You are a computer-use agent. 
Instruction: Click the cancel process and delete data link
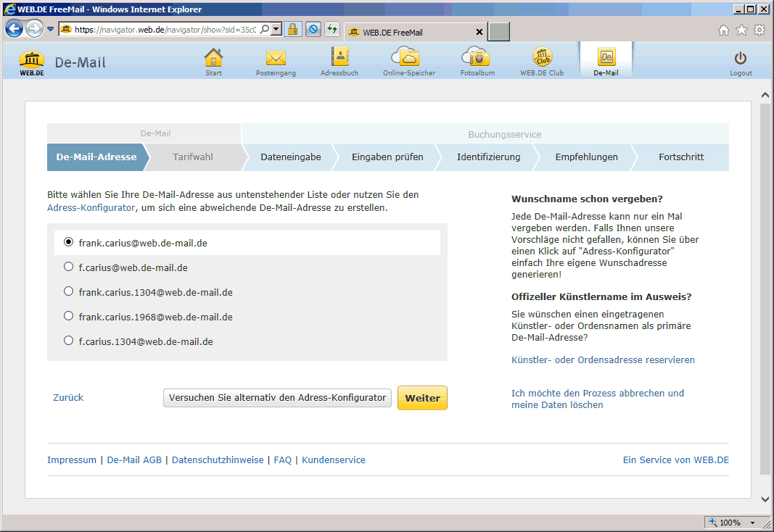point(598,399)
